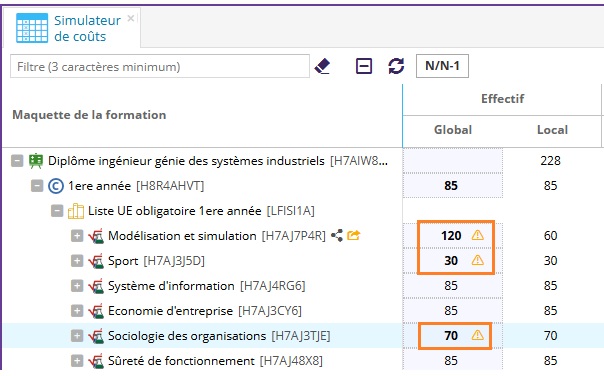Click the yellow export icon on Modélisation row

tap(354, 235)
